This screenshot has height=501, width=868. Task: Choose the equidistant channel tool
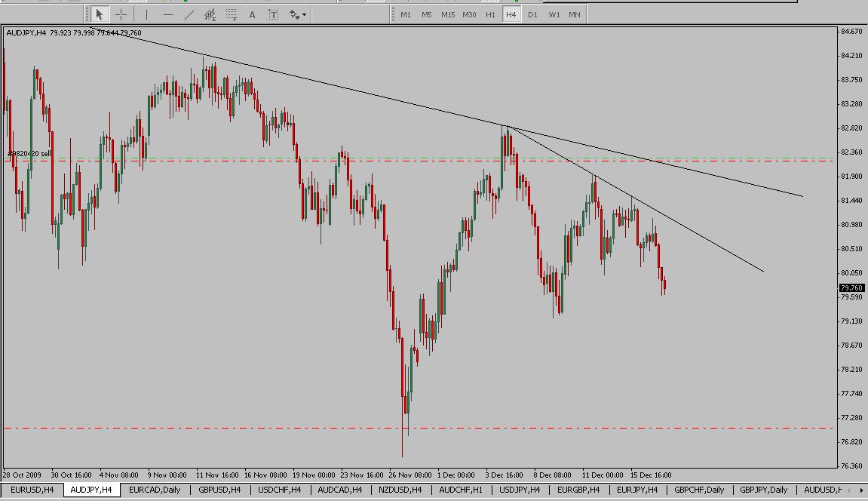210,14
